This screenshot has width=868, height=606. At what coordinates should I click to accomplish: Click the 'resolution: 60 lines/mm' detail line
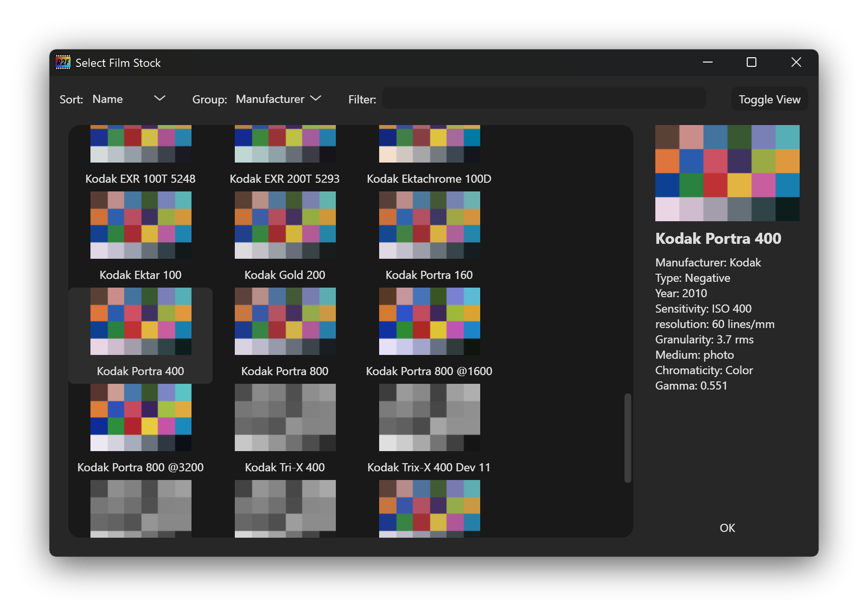click(x=715, y=324)
